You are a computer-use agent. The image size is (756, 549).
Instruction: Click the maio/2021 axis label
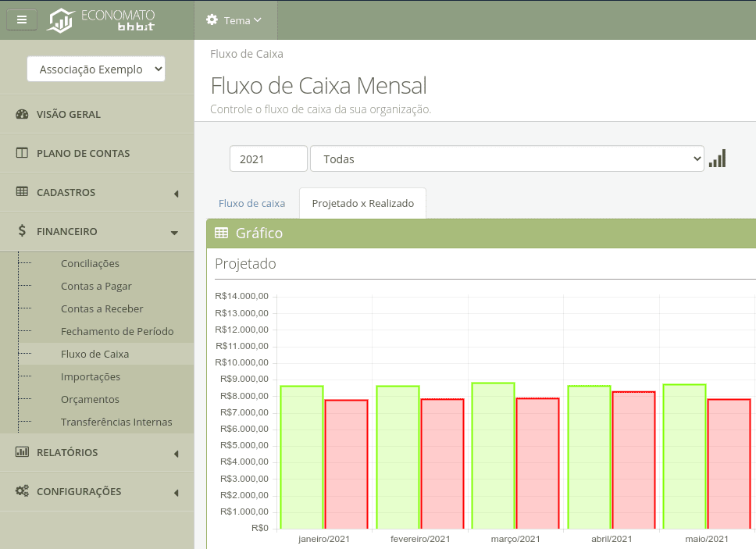tap(707, 539)
